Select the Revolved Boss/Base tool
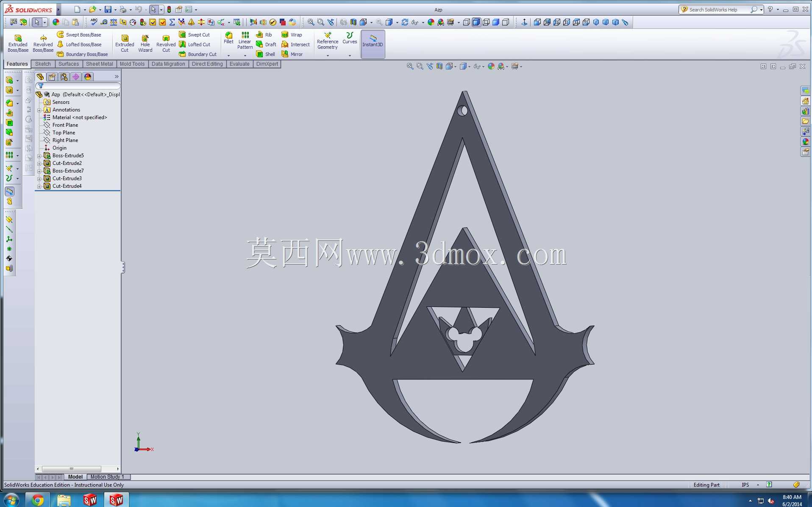812x507 pixels. point(43,44)
